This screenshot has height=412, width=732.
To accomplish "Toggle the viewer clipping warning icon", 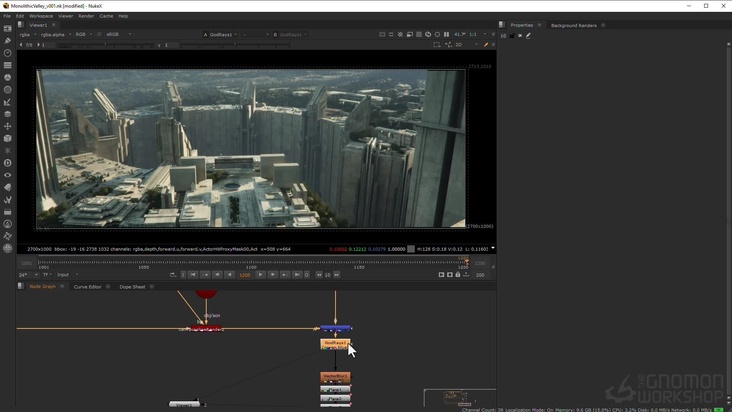I will click(x=400, y=34).
